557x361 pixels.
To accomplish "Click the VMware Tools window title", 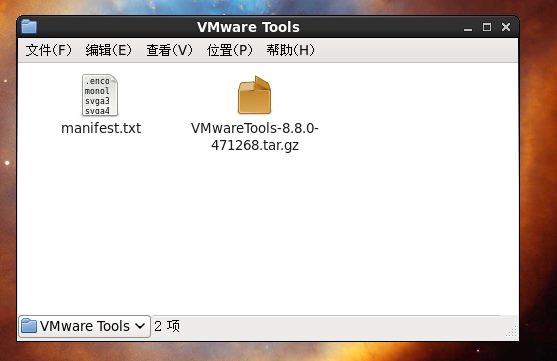I will click(x=248, y=27).
